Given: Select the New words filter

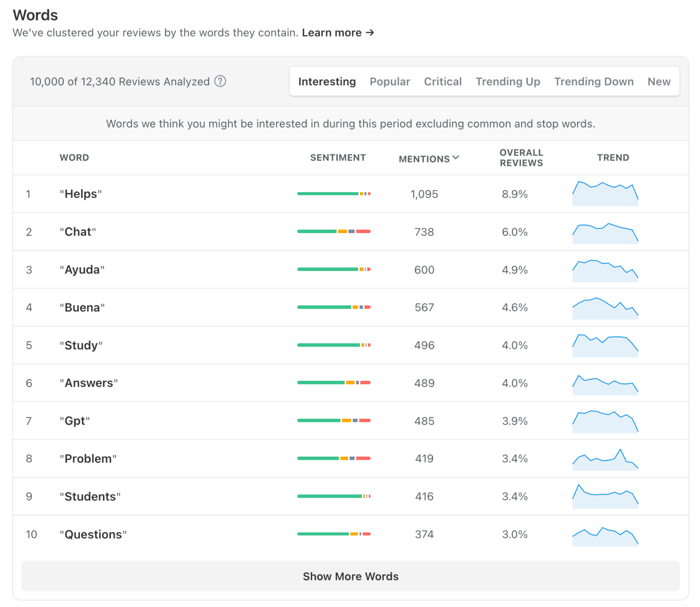Looking at the screenshot, I should pos(659,82).
